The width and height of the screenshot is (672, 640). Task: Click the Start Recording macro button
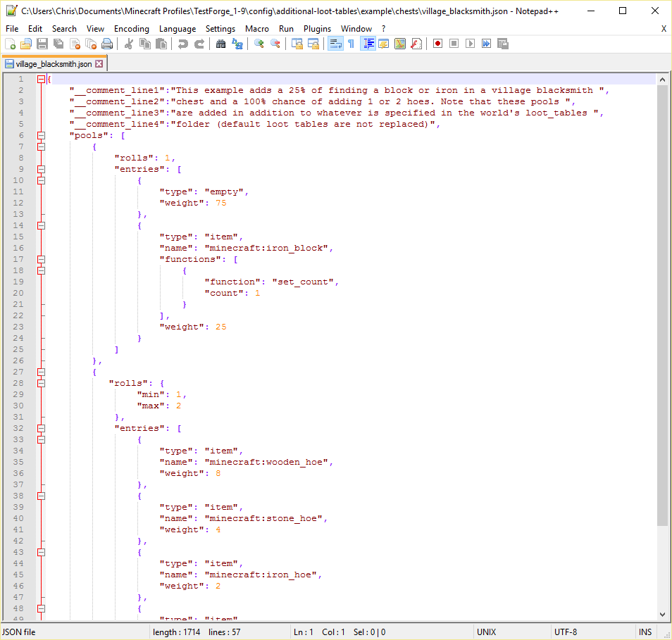[437, 44]
